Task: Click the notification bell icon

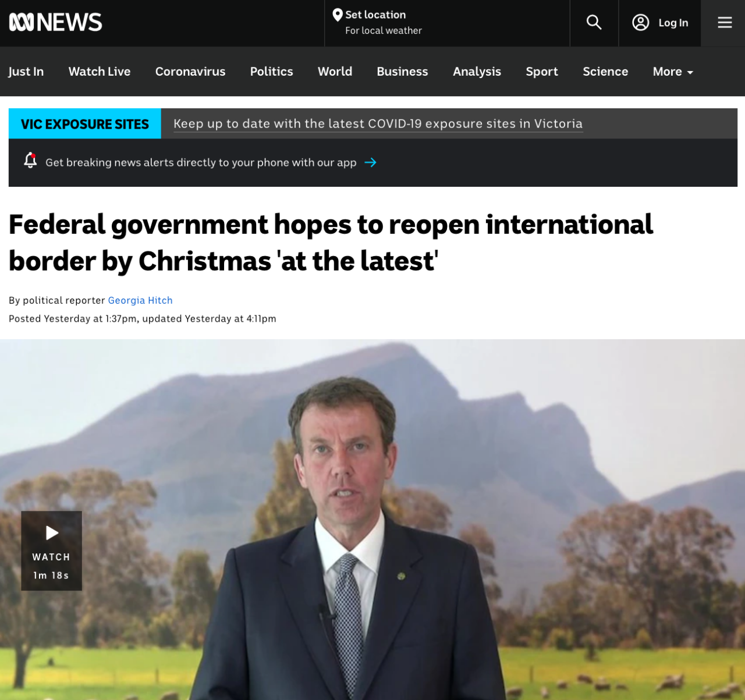Action: [30, 161]
